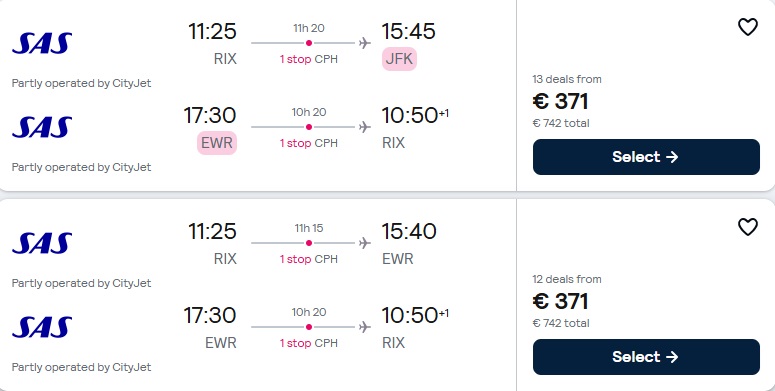This screenshot has height=391, width=775.
Task: Click the '1 stop CPH' label under 11h 15
Action: pyautogui.click(x=309, y=260)
